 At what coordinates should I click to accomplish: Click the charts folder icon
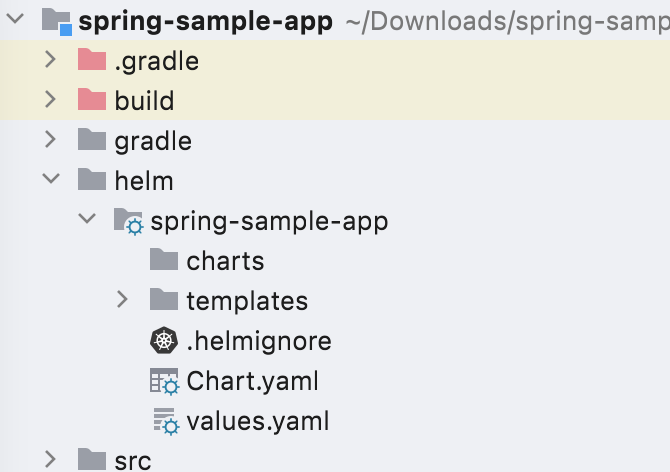click(163, 261)
